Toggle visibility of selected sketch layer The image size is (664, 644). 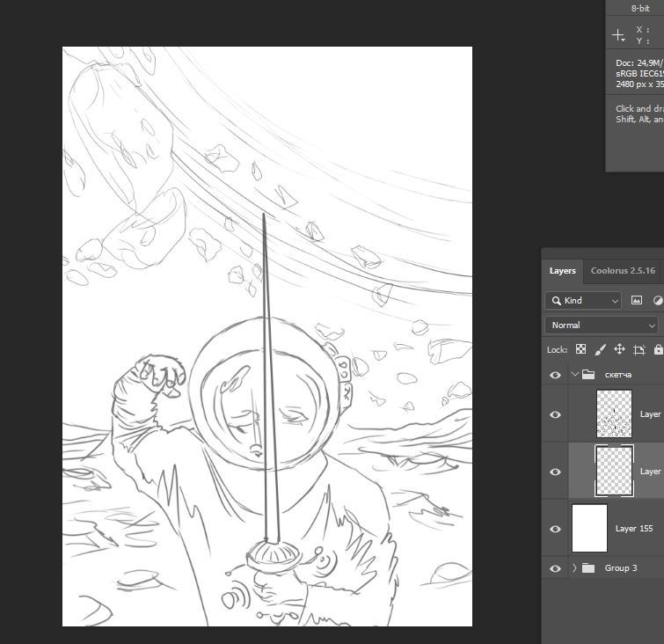[x=555, y=472]
